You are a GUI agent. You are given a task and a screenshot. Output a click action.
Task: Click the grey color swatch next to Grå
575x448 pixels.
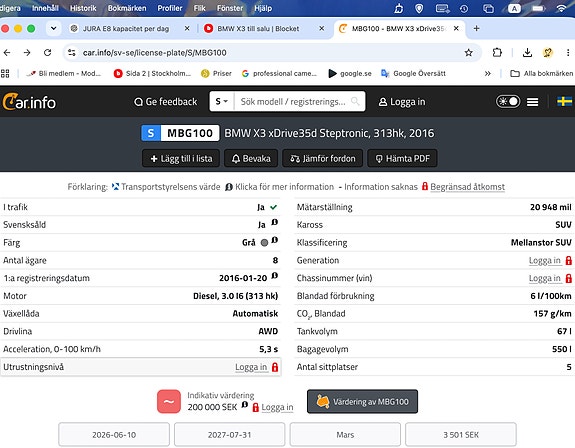(264, 243)
